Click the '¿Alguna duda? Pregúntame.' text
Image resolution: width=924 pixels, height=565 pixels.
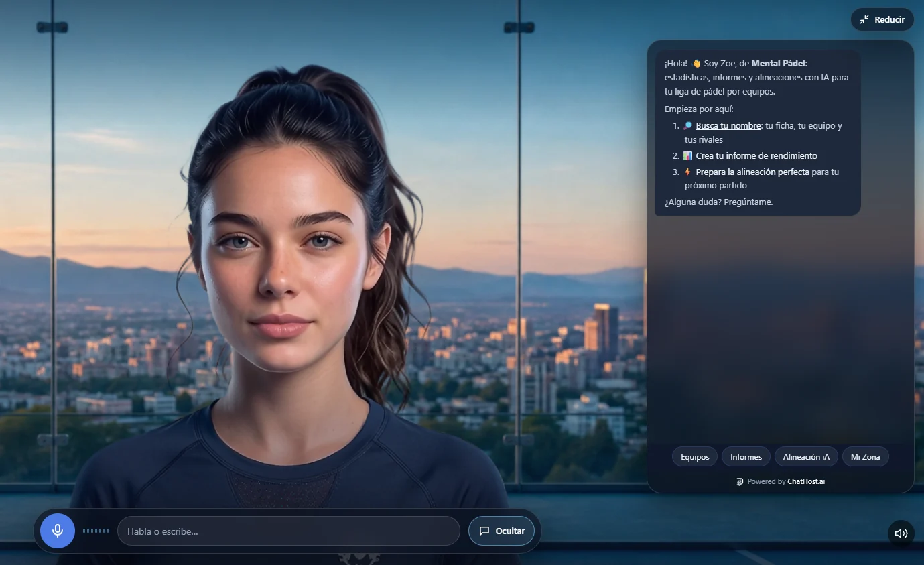[718, 202]
